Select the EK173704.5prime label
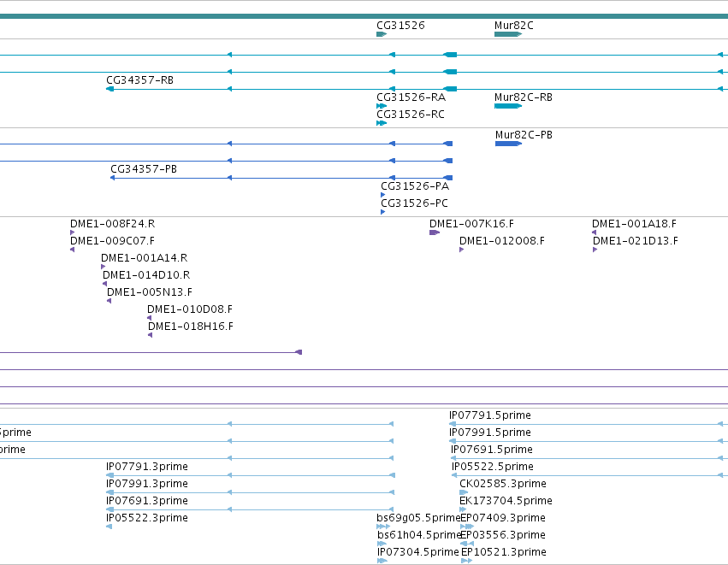 point(506,501)
